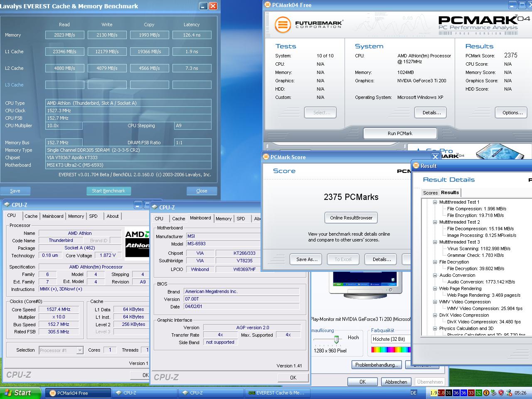Click the orange info tray icon

(486, 393)
